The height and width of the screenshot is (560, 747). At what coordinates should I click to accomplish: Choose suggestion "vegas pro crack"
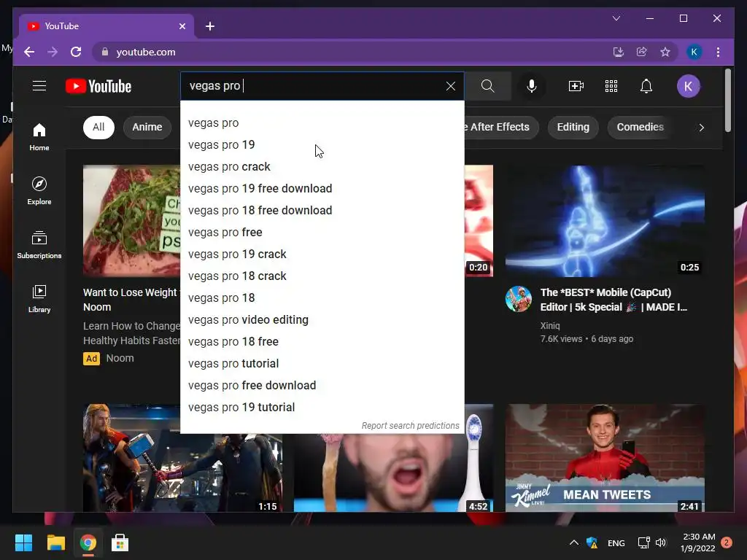click(322, 167)
